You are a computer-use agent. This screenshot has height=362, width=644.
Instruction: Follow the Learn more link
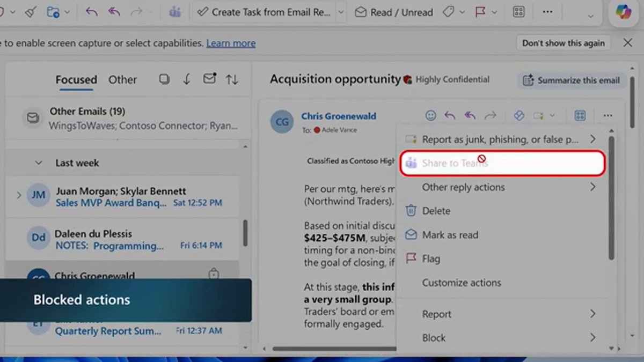click(x=231, y=43)
